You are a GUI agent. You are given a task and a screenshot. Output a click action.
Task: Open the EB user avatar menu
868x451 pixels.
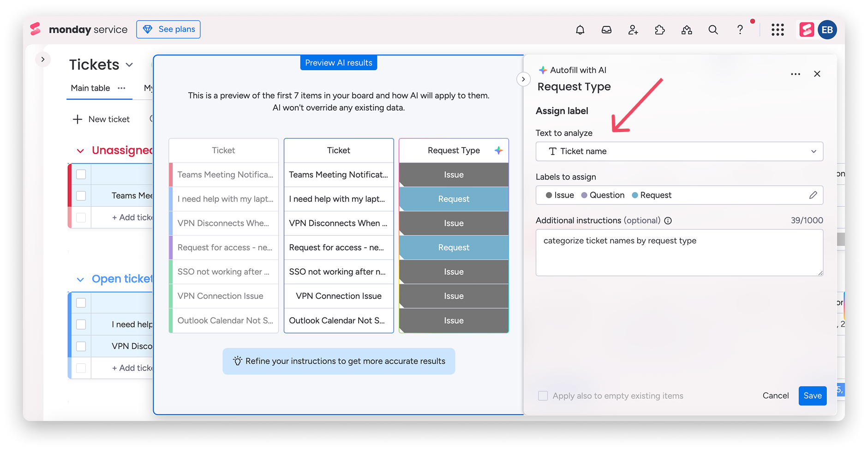click(827, 30)
